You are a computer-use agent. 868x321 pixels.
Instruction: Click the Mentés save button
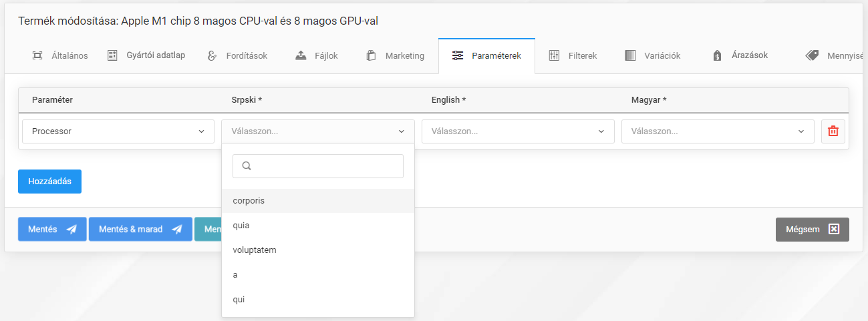pos(52,229)
